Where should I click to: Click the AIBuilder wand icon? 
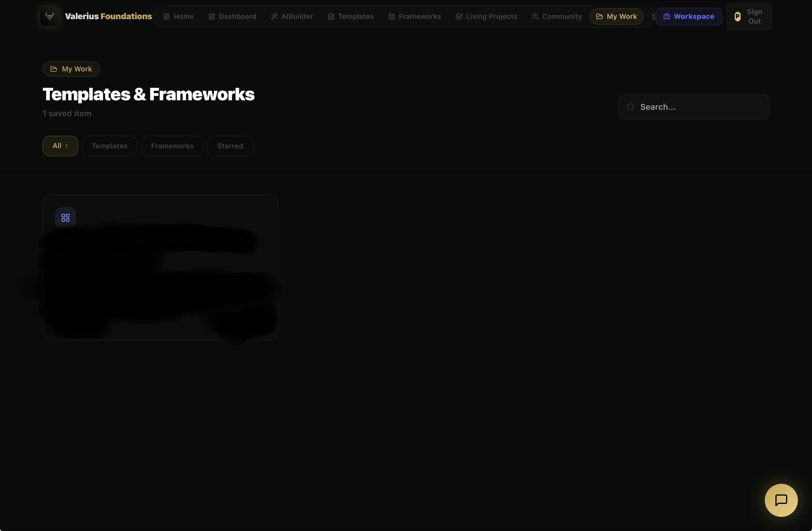pyautogui.click(x=274, y=16)
